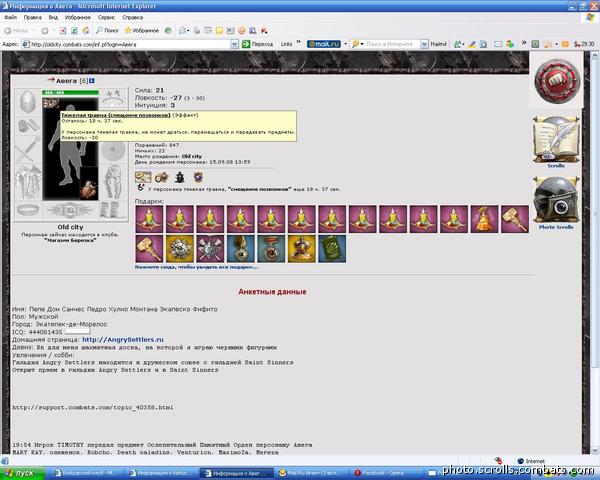The height and width of the screenshot is (480, 600).
Task: Refresh the page with the green arrows icon
Action: pyautogui.click(x=74, y=31)
